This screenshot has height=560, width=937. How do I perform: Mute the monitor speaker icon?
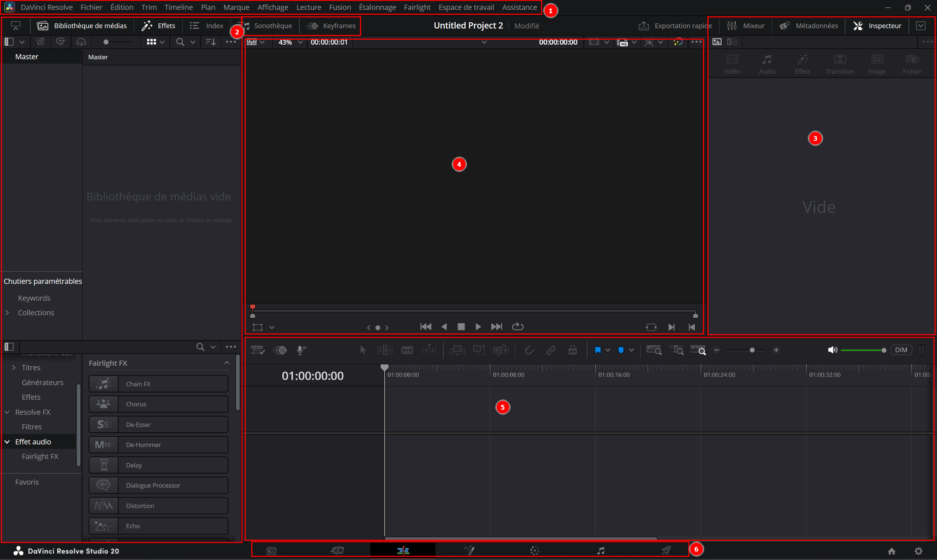(x=832, y=350)
